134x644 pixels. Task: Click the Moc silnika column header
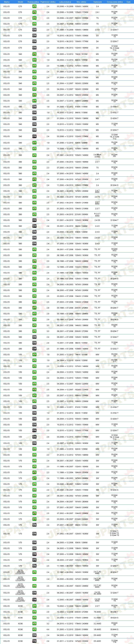click(81, 2)
